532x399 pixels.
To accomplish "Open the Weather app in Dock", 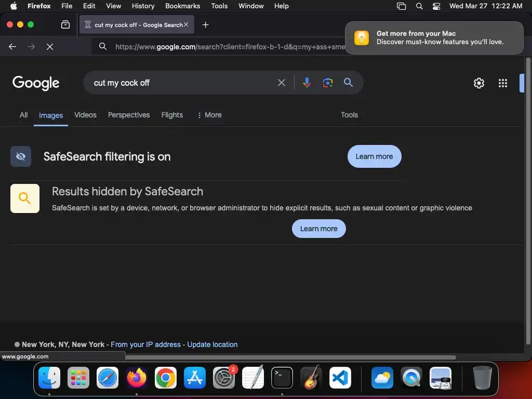I will (382, 378).
